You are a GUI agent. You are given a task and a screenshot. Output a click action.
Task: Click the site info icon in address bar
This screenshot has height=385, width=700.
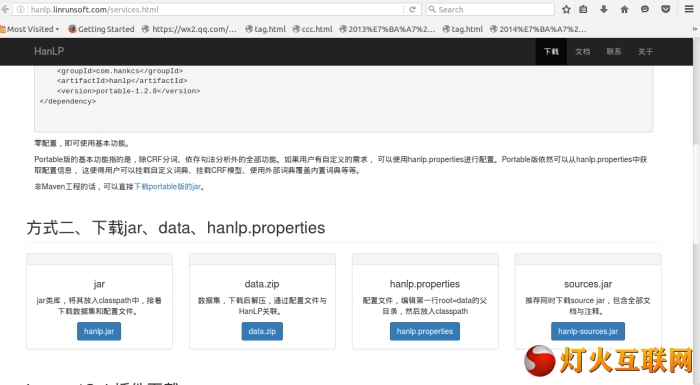pos(21,9)
